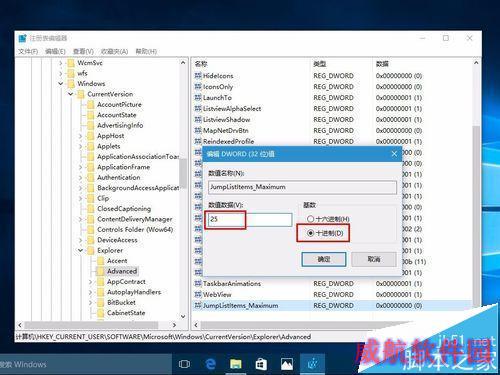The image size is (500, 375).
Task: Expand the AppContract tree node
Action: (90, 282)
